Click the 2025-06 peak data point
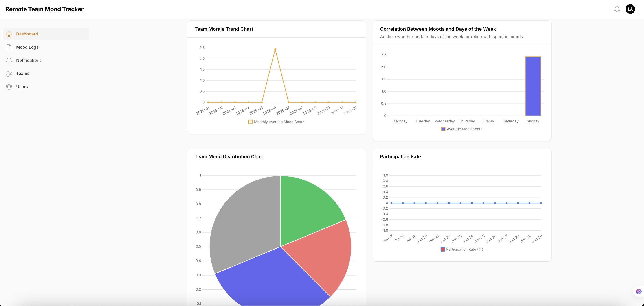This screenshot has height=306, width=644. coord(275,49)
